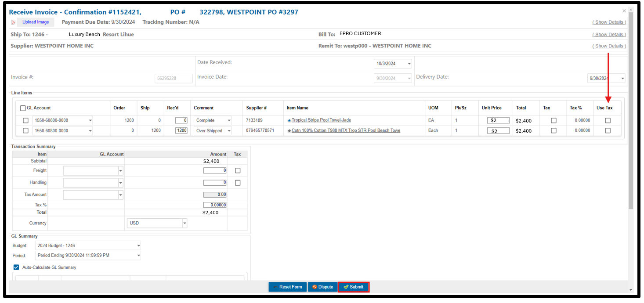644x303 pixels.
Task: Show Details for the Supplier row
Action: point(609,46)
